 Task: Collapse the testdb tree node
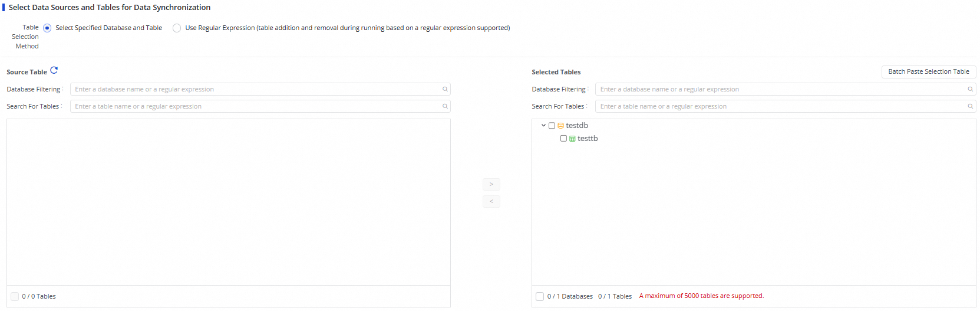tap(543, 126)
